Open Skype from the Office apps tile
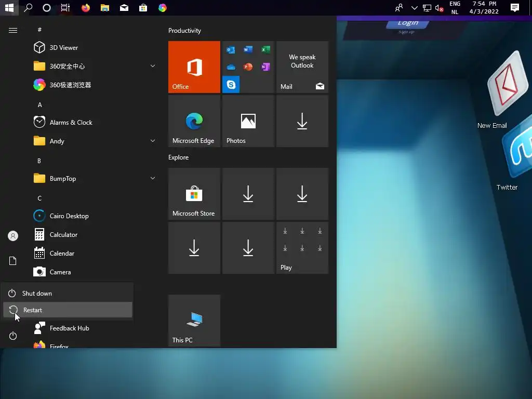The width and height of the screenshot is (532, 399). (231, 84)
